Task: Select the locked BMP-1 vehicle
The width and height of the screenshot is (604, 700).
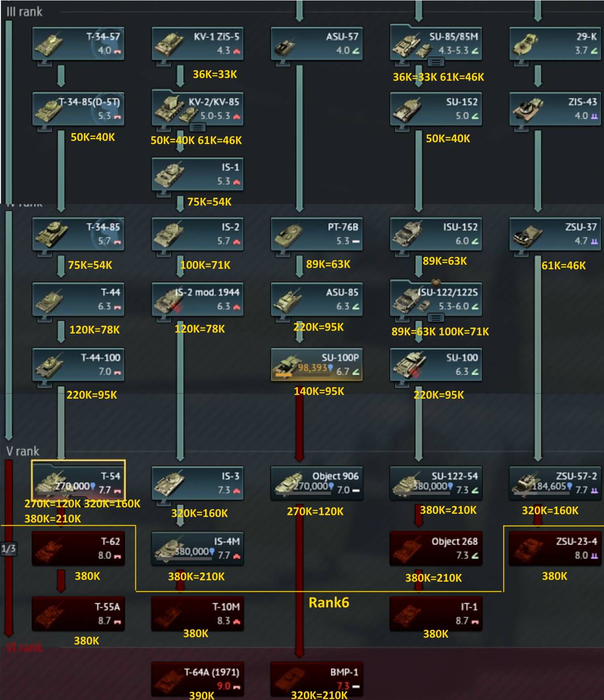Action: pos(317,679)
